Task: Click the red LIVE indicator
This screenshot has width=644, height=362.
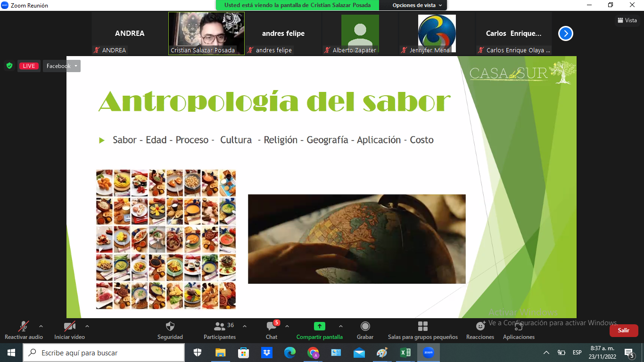Action: (29, 66)
